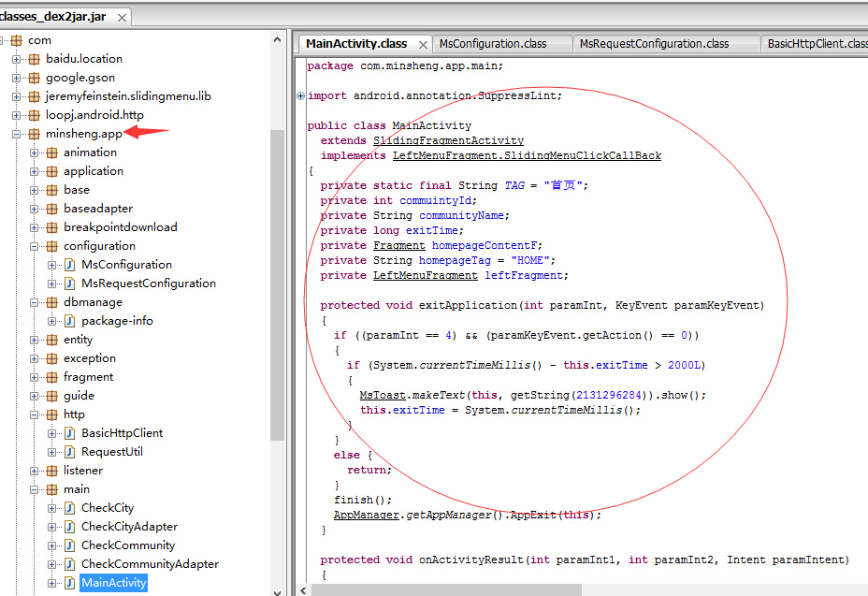The width and height of the screenshot is (868, 596).
Task: Click the CheckCommunity class file icon
Action: tap(70, 546)
